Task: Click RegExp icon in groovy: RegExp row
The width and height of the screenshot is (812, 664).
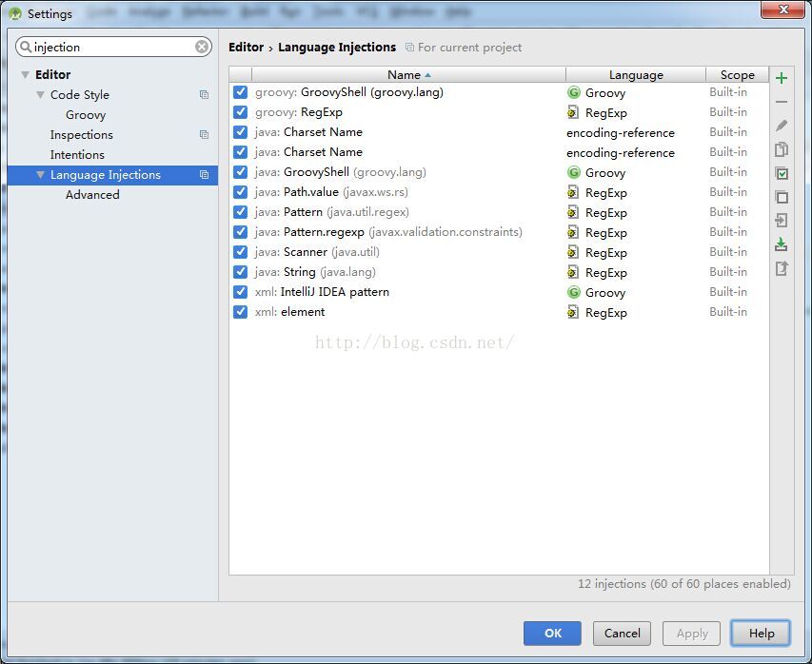Action: [573, 112]
